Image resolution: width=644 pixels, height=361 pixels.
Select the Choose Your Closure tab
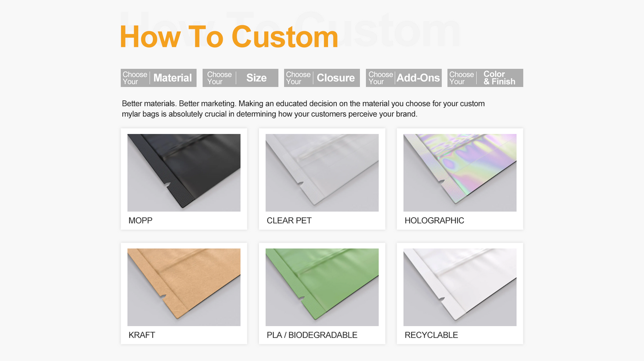tap(322, 78)
